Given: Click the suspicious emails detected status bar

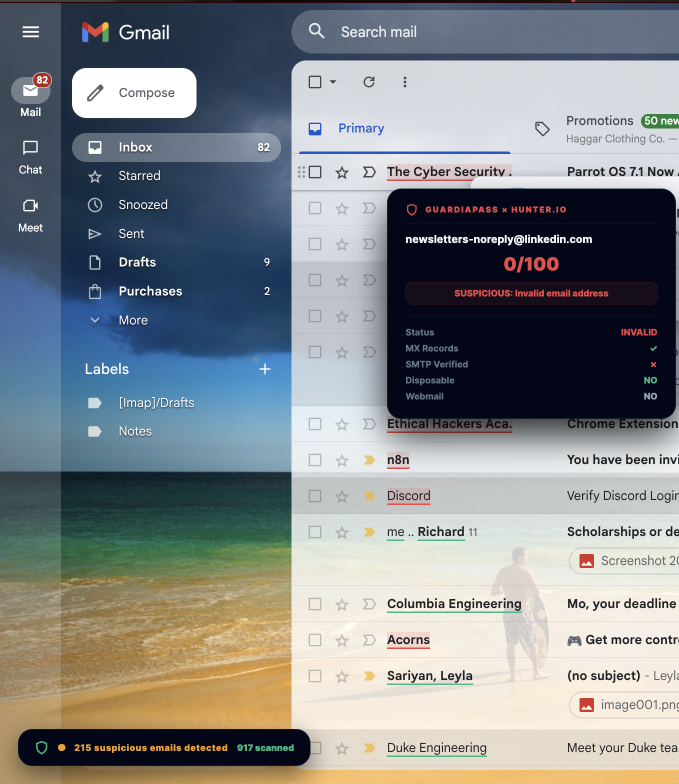Looking at the screenshot, I should 164,747.
